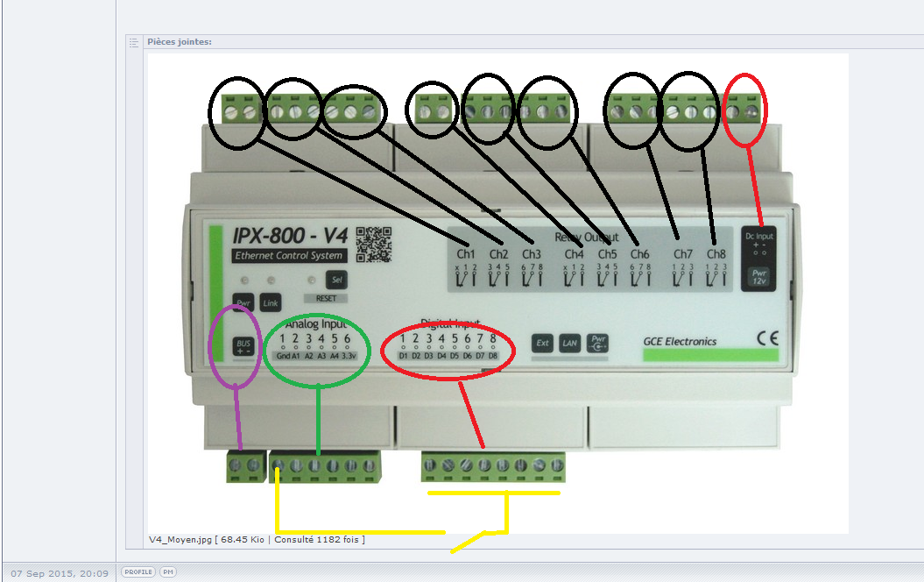924x582 pixels.
Task: Click the LAN port icon on the device
Action: pos(569,344)
